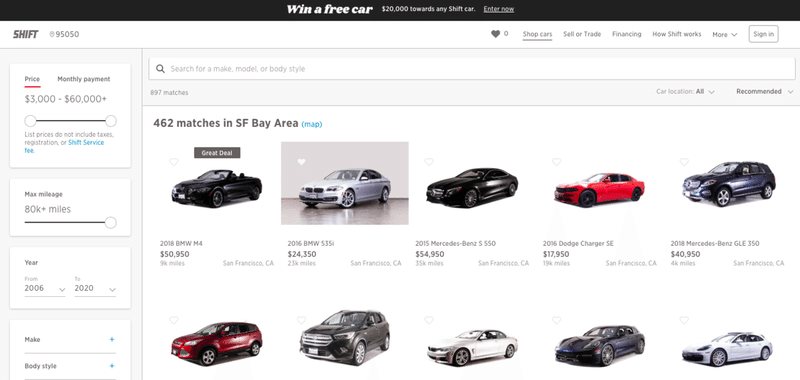Click the maximum price slider handle
Viewport: 800px width, 380px height.
(x=111, y=121)
